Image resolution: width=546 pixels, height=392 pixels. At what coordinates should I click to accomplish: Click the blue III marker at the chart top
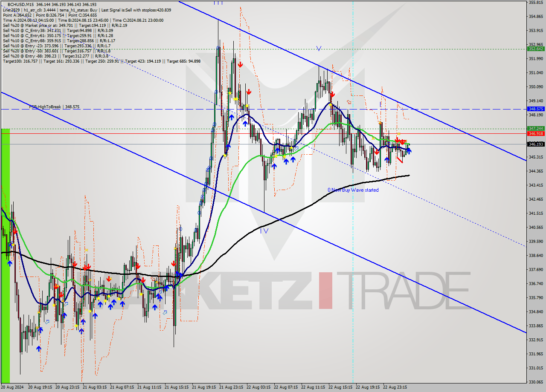click(218, 2)
